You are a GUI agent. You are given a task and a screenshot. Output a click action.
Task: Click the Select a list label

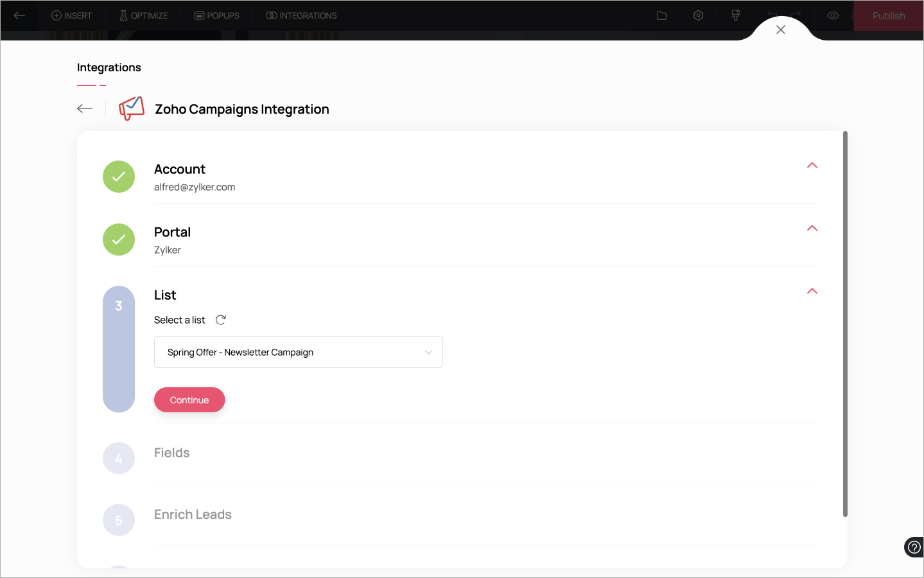click(x=180, y=320)
